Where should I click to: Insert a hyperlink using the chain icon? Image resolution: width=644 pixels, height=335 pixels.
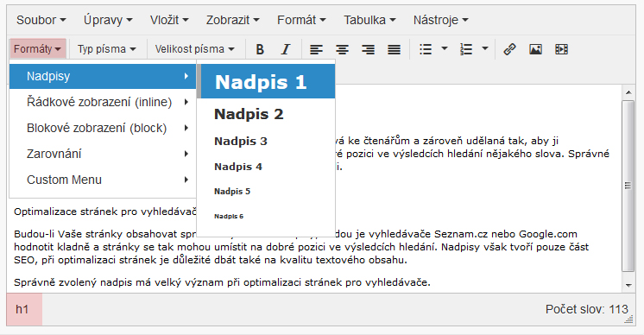coord(509,49)
